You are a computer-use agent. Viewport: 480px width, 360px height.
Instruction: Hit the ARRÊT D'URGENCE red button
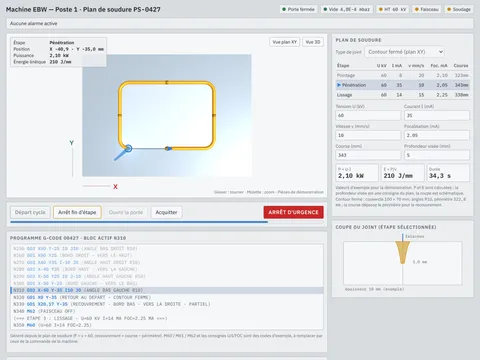tap(293, 212)
